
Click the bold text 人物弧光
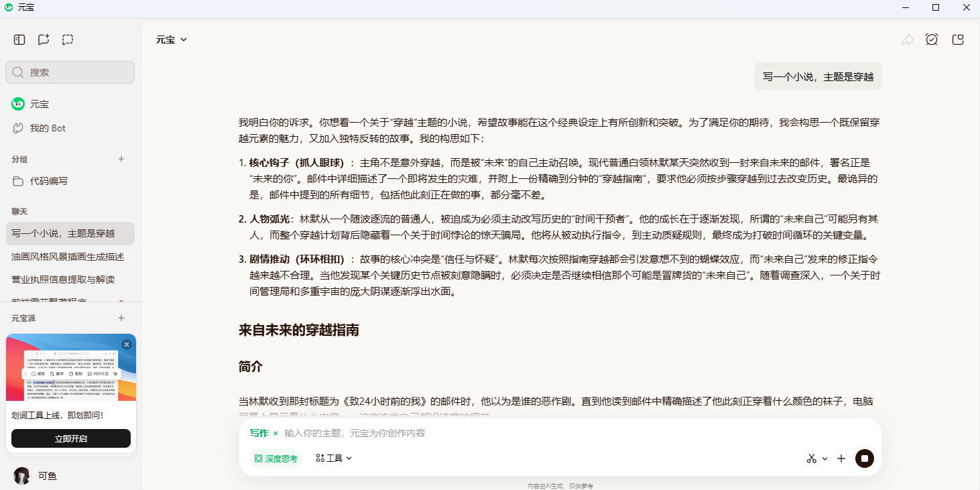pos(269,219)
